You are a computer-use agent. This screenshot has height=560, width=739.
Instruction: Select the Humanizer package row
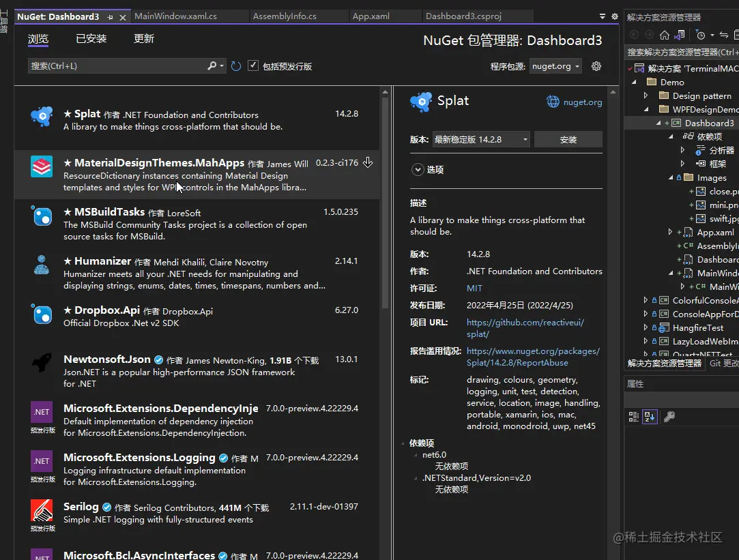coord(197,273)
